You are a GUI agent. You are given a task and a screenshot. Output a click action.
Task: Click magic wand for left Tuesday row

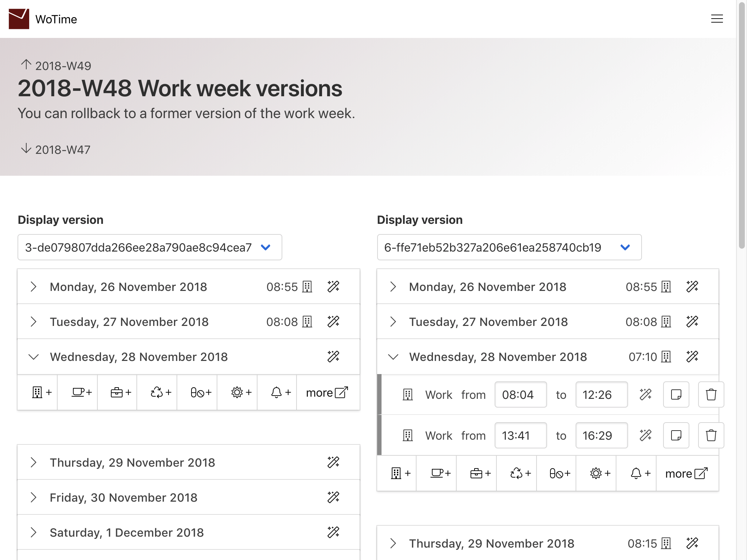(333, 322)
